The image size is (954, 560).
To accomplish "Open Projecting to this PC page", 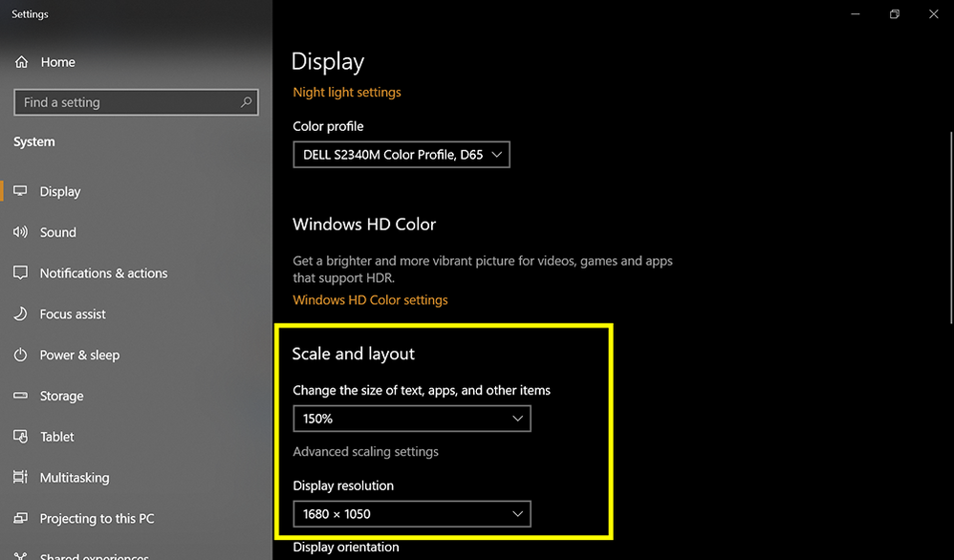I will pos(97,519).
